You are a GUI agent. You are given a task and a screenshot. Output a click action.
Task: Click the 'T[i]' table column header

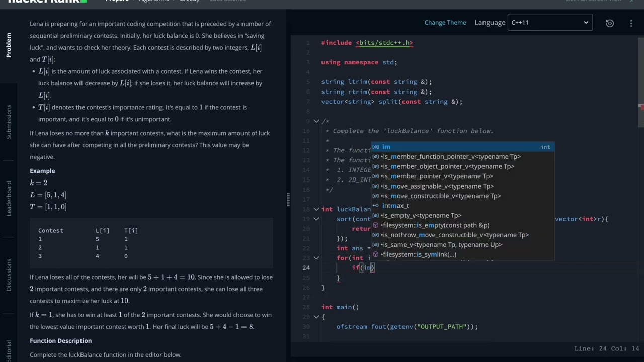click(x=131, y=231)
